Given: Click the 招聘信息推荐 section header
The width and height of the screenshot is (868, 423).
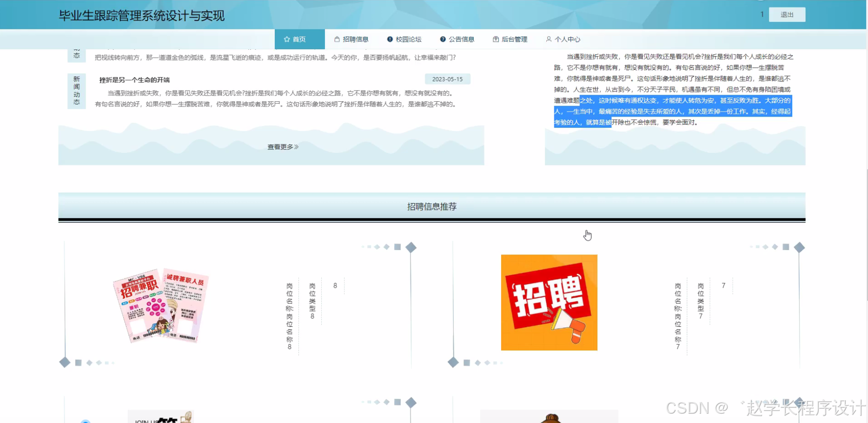Looking at the screenshot, I should pos(431,206).
